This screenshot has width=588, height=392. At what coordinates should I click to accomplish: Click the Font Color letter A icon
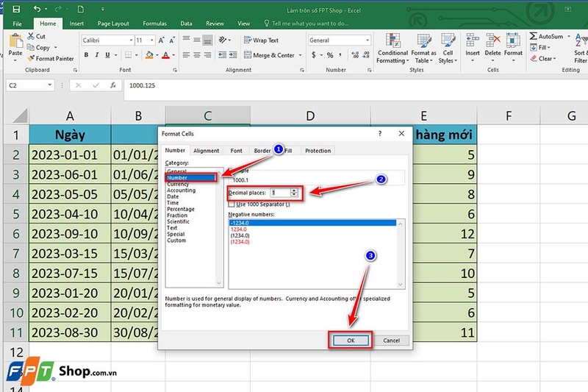point(166,55)
